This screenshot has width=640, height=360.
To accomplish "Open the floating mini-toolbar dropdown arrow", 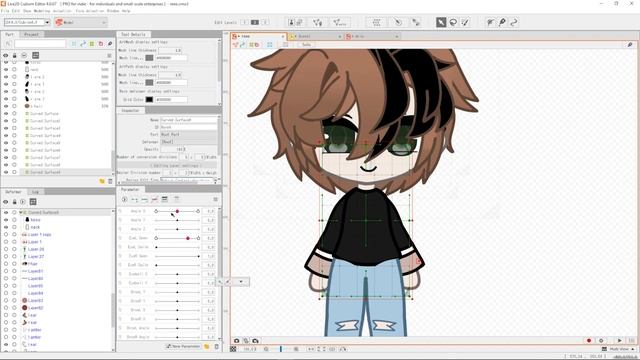I will (x=241, y=282).
